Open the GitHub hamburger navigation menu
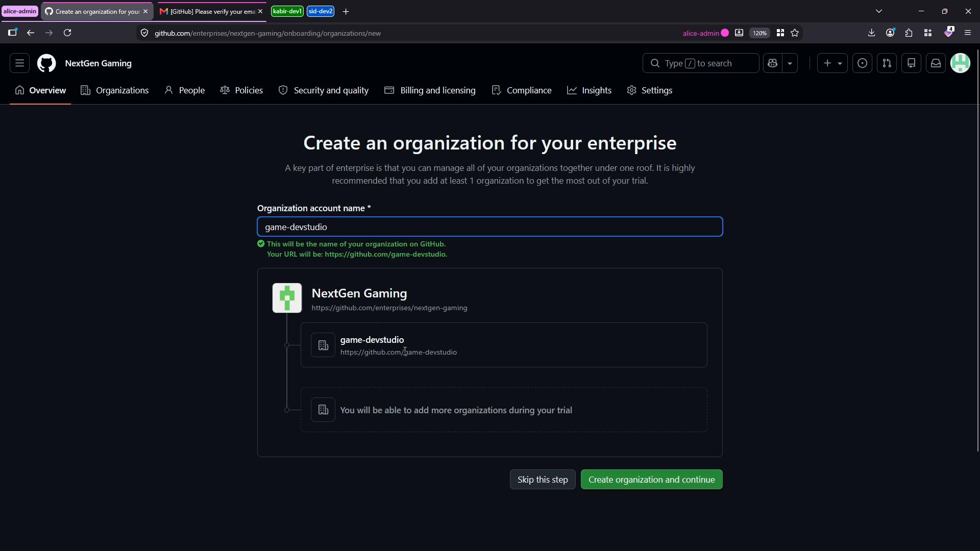 click(19, 63)
